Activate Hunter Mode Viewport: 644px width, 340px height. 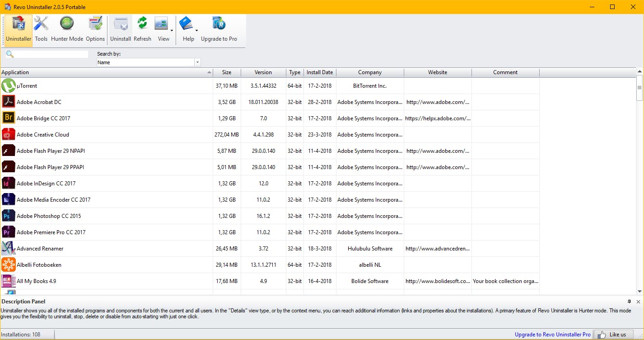[x=67, y=30]
